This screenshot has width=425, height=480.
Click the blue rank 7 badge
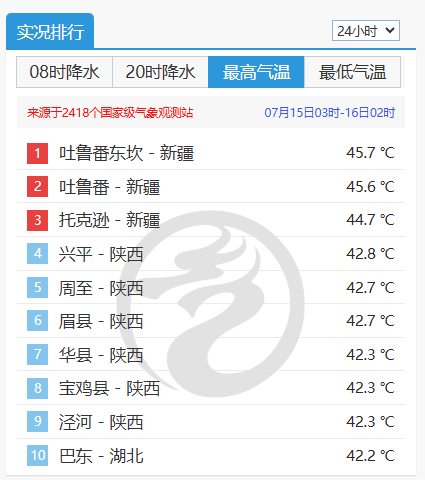point(37,354)
